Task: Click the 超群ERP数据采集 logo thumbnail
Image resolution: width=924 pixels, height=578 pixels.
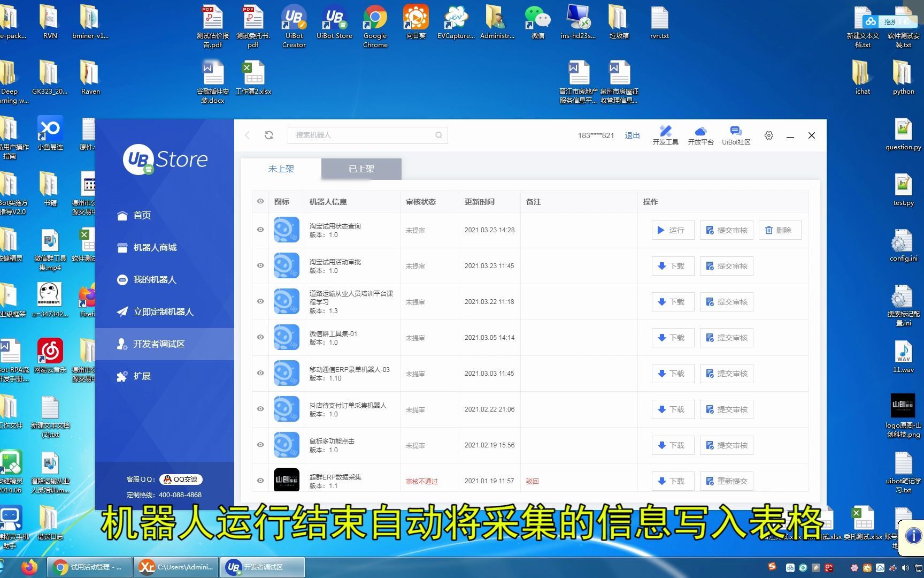Action: (x=287, y=480)
